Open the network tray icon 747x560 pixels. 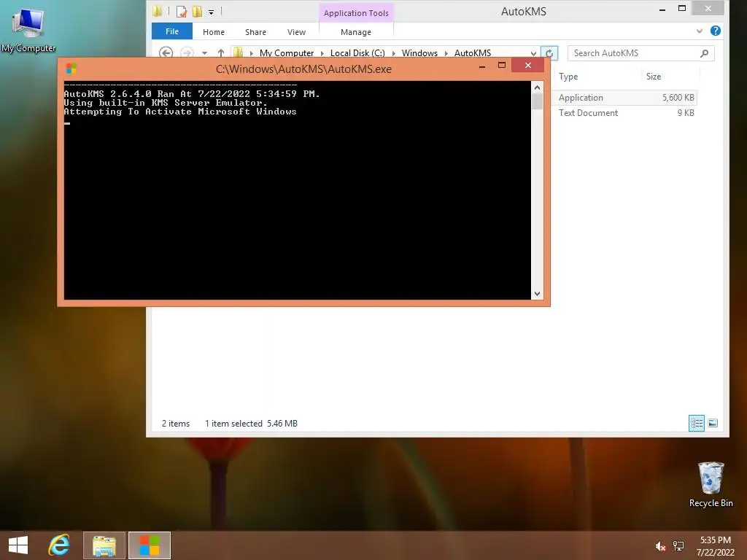click(678, 546)
